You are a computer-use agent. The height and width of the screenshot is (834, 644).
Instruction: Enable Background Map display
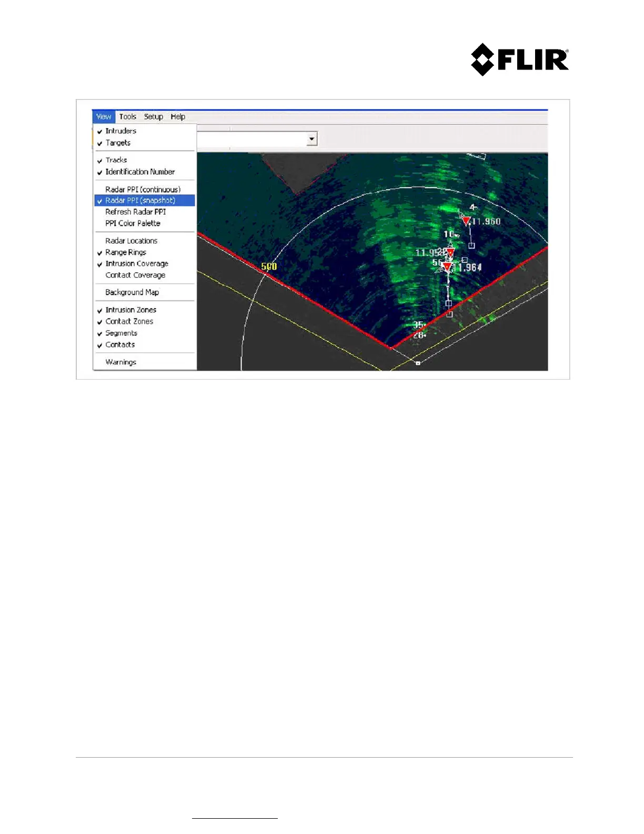[x=145, y=292]
